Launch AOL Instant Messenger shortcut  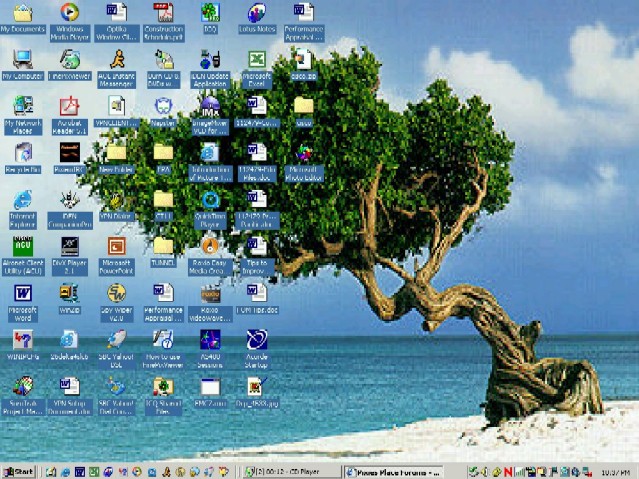click(x=116, y=60)
